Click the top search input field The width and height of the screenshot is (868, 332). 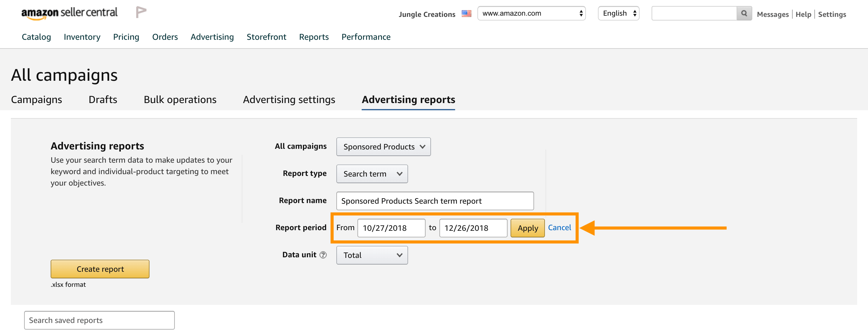point(694,14)
